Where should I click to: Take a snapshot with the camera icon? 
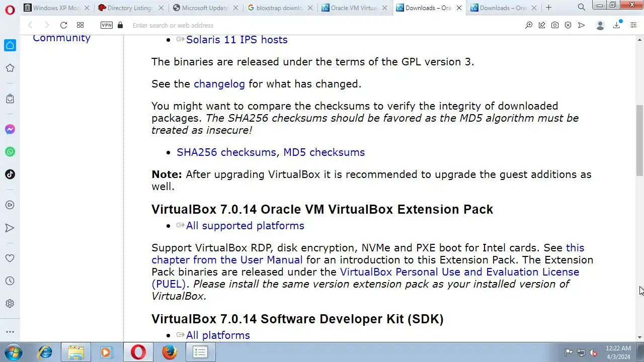[x=555, y=25]
